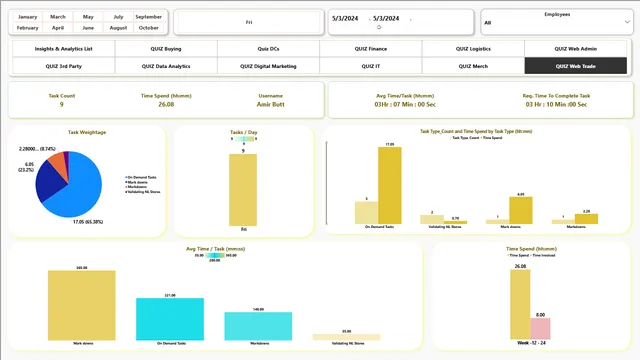The image size is (640, 360).
Task: Choose April month button
Action: [58, 28]
